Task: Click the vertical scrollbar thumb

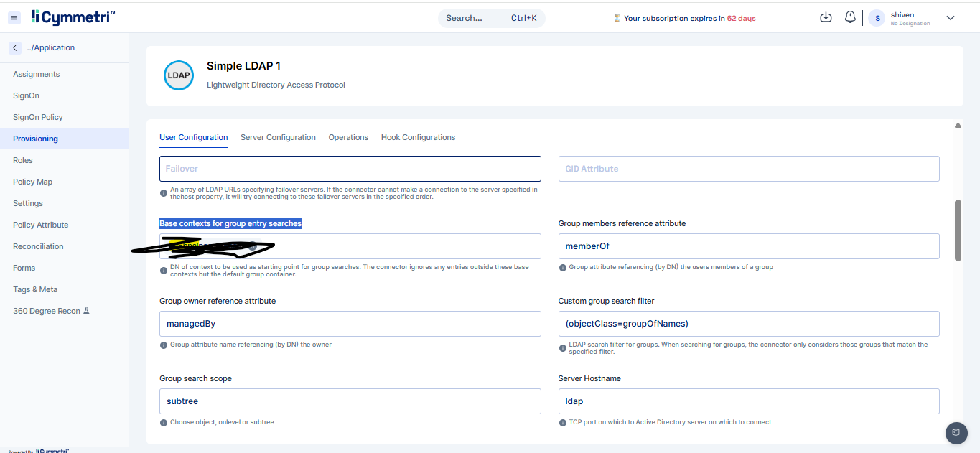Action: tap(958, 230)
